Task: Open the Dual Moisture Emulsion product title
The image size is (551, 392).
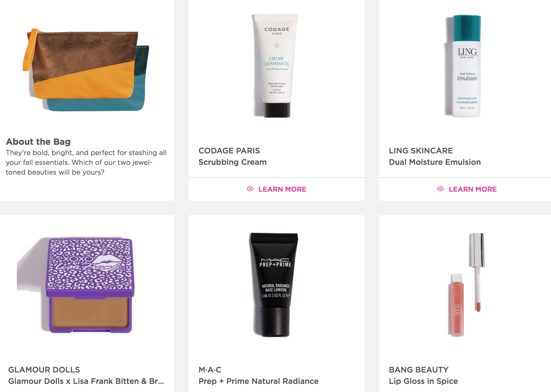Action: (435, 162)
